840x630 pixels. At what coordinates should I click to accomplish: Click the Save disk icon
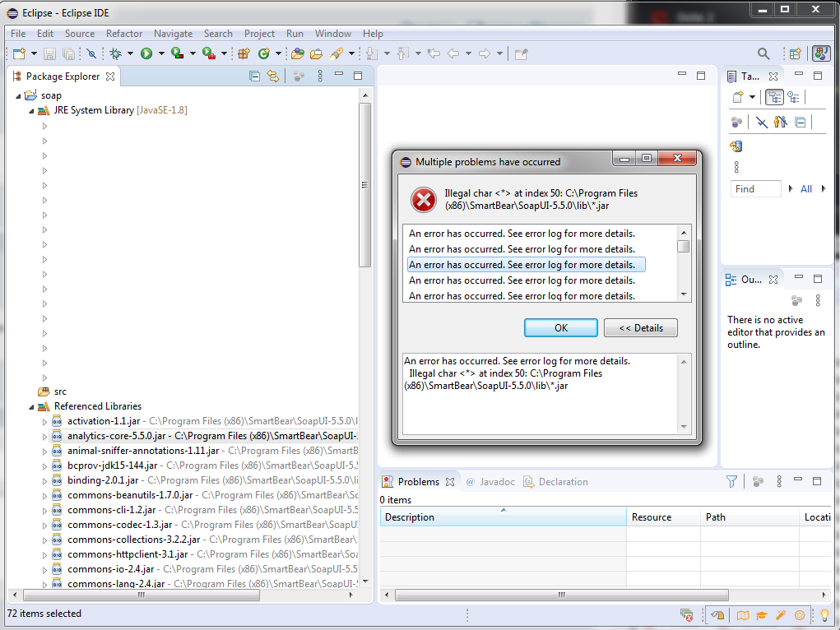click(50, 53)
